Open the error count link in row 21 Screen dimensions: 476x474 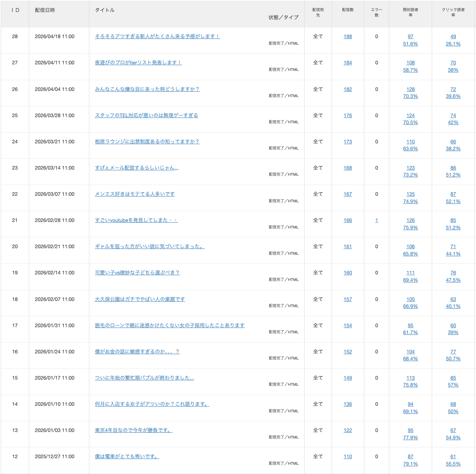pyautogui.click(x=376, y=220)
